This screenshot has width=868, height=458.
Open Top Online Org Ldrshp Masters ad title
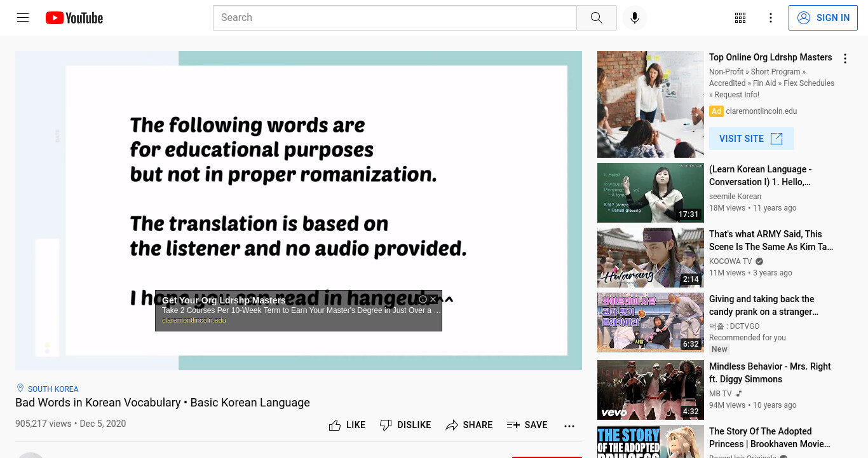click(770, 57)
